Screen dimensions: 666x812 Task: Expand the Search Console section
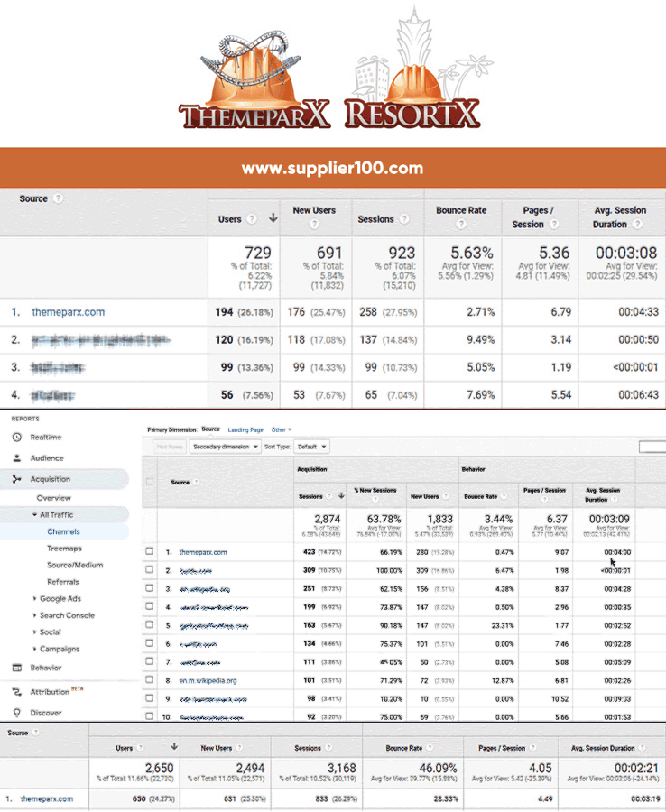(34, 615)
